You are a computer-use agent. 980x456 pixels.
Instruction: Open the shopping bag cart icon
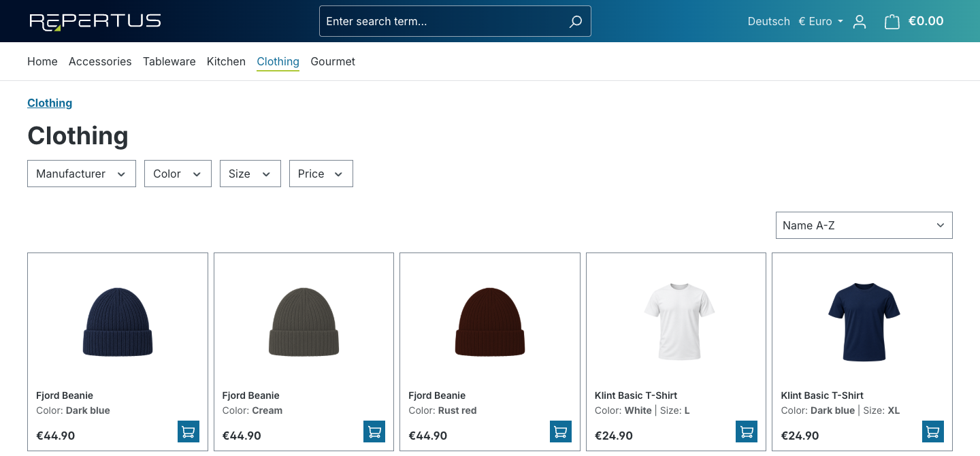tap(892, 22)
